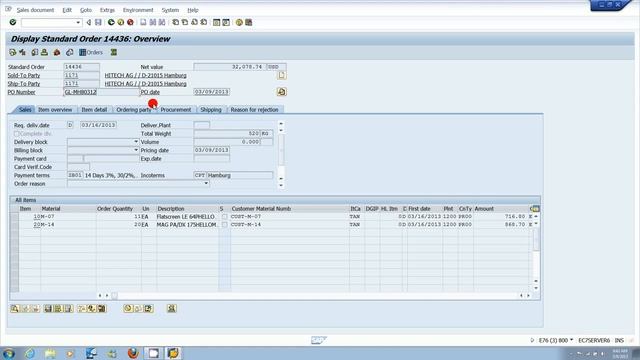
Task: Click Flatscreen LE 64PHELLO description cell
Action: (186, 217)
